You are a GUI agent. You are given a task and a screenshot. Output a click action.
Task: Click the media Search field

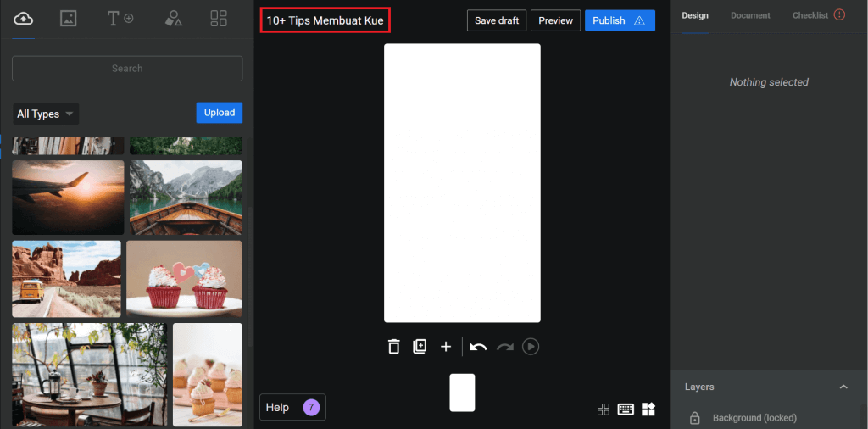pyautogui.click(x=127, y=69)
